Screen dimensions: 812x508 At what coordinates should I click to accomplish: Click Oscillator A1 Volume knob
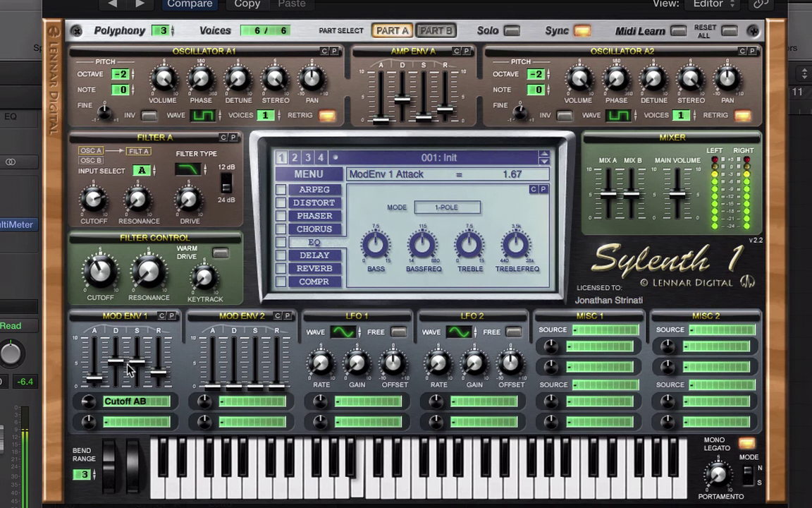[163, 79]
